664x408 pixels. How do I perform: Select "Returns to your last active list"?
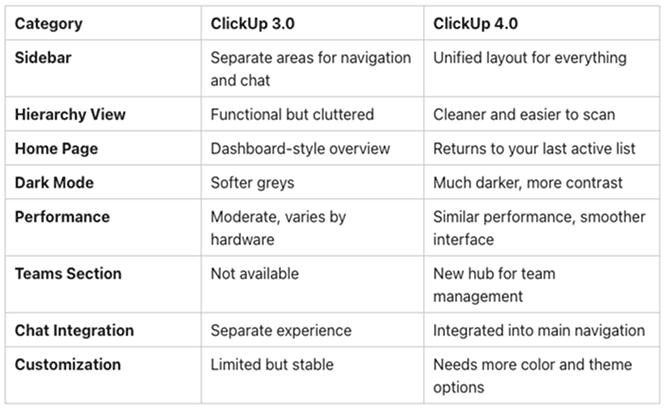pyautogui.click(x=536, y=149)
